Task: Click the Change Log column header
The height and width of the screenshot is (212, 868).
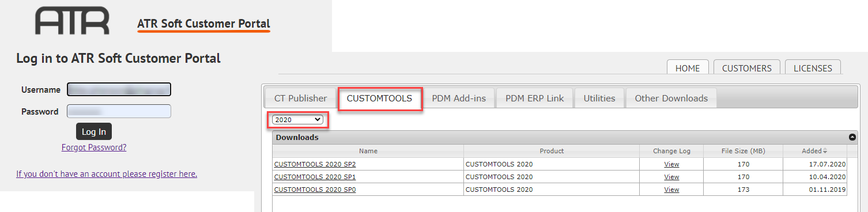Action: click(x=671, y=151)
